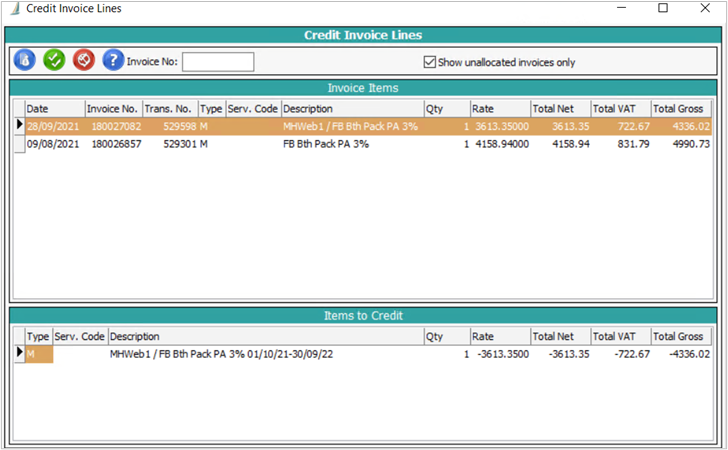
Task: Click description FB Bth Pack PA 3% in Invoice Items
Action: coord(326,144)
